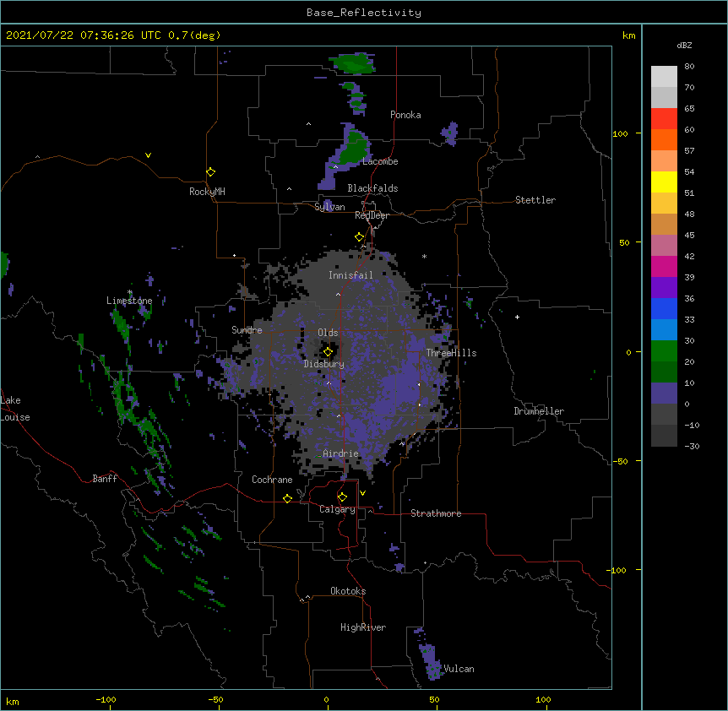This screenshot has height=711, width=728.
Task: Click the white-gray top swatch of the legend
Action: (x=664, y=76)
